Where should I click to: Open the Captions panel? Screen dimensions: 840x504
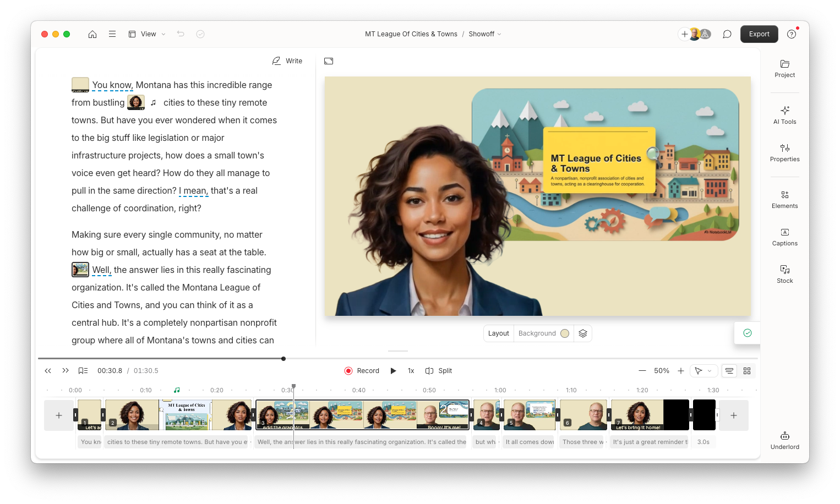pos(784,237)
